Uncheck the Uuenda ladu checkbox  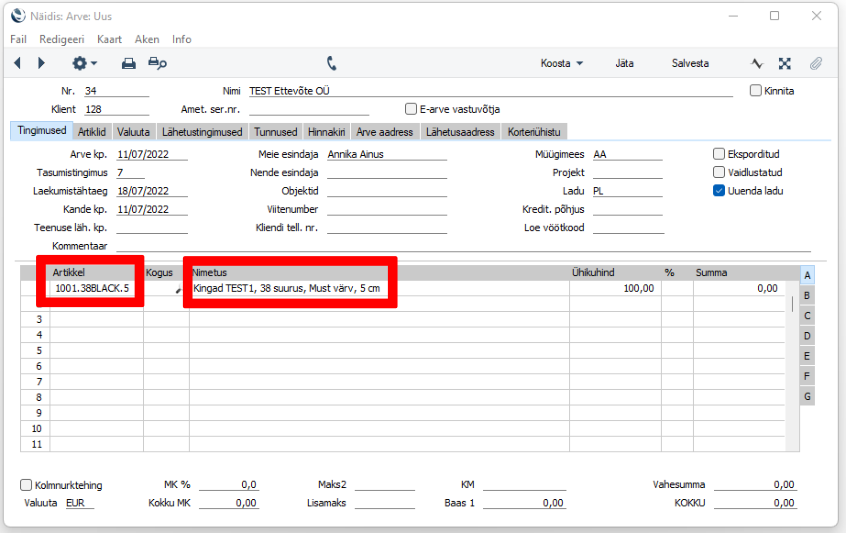(719, 190)
